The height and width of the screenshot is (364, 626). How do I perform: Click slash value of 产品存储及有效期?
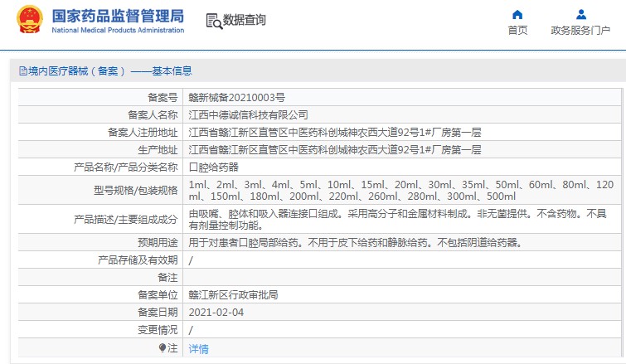(x=191, y=260)
